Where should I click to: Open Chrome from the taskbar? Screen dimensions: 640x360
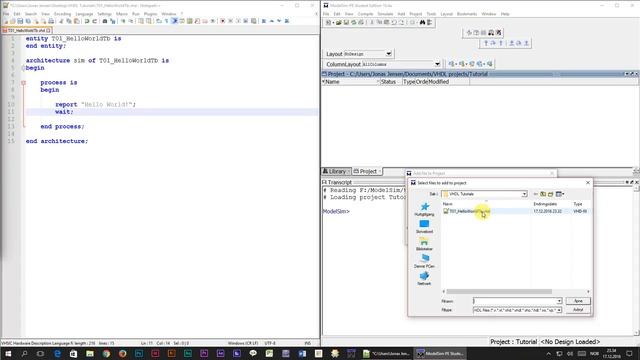(106, 353)
